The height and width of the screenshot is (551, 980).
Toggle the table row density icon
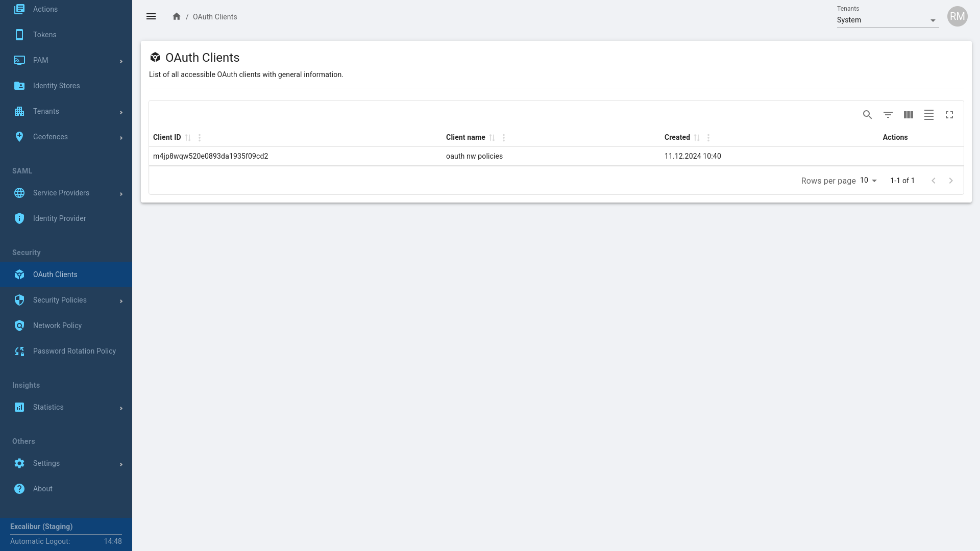[x=928, y=115]
